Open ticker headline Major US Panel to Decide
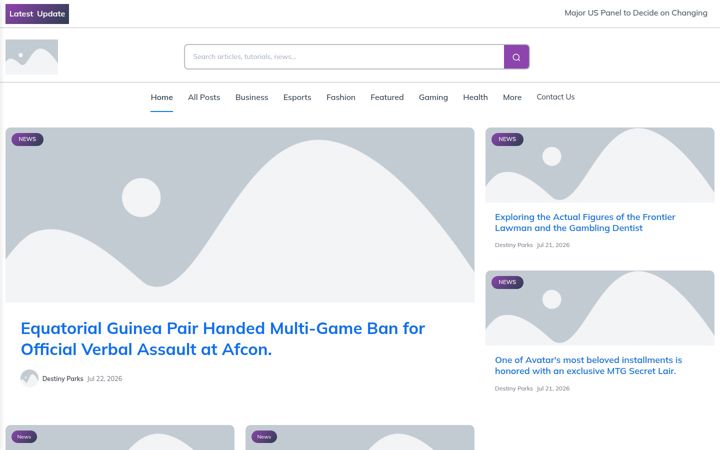 pos(636,13)
